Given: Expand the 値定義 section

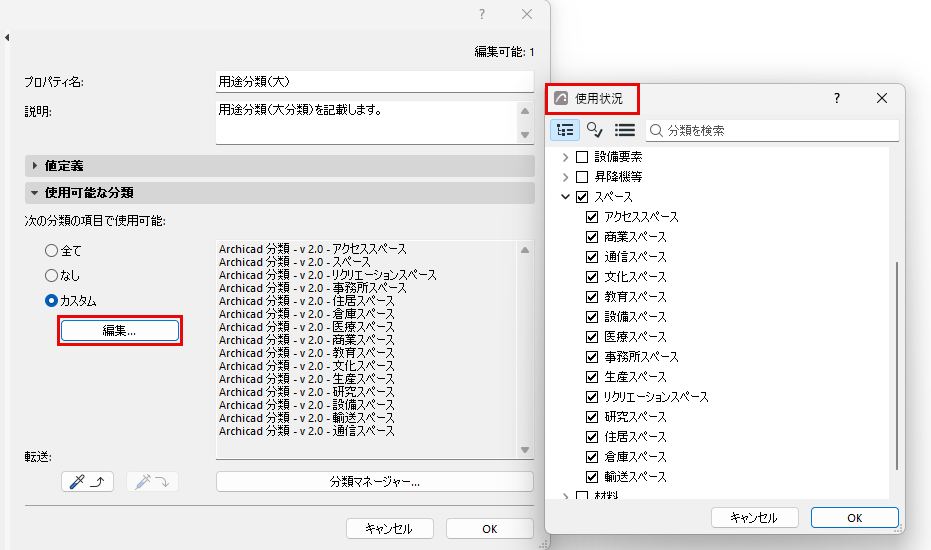Looking at the screenshot, I should click(34, 166).
